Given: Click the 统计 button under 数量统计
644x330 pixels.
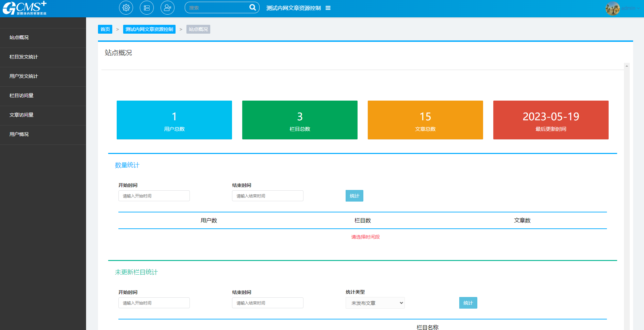Looking at the screenshot, I should click(x=354, y=196).
